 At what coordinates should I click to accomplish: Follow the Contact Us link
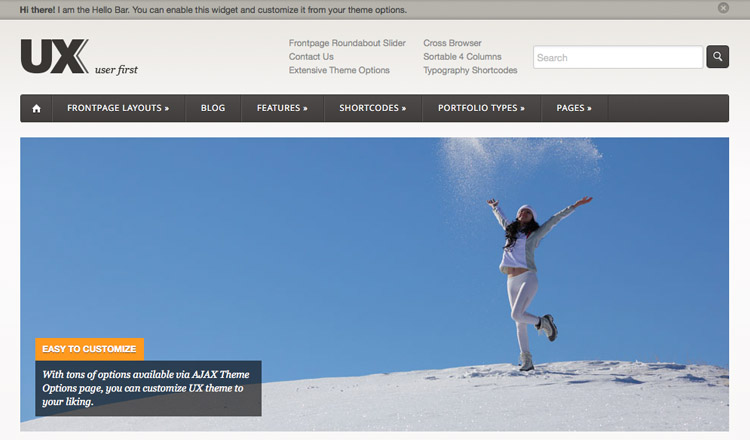point(311,57)
